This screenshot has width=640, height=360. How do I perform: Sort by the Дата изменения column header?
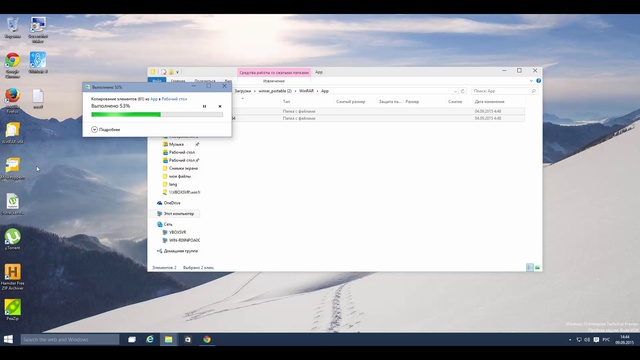489,102
